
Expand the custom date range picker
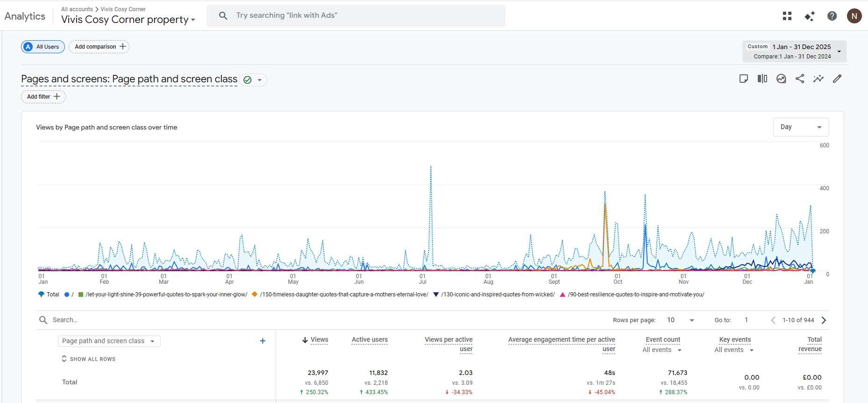pos(794,51)
